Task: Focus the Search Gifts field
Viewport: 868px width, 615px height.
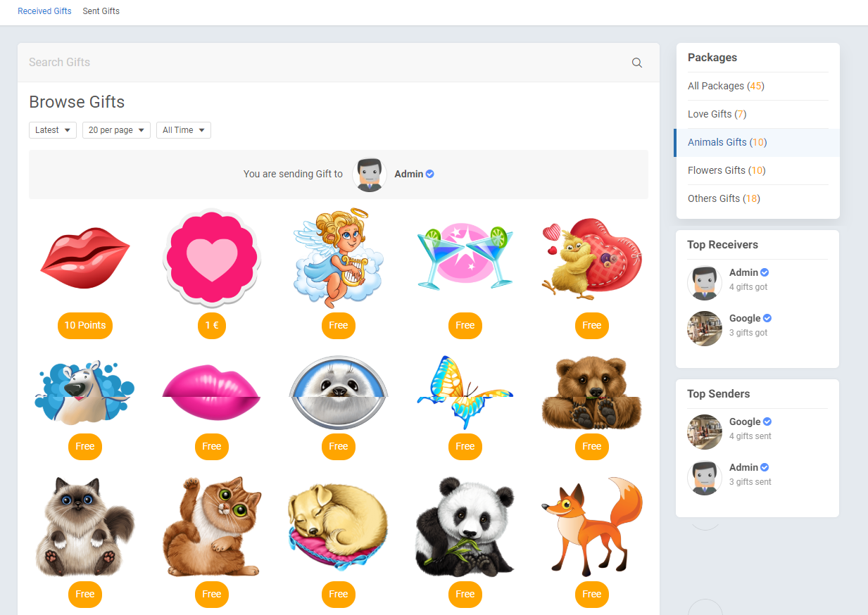Action: point(324,63)
